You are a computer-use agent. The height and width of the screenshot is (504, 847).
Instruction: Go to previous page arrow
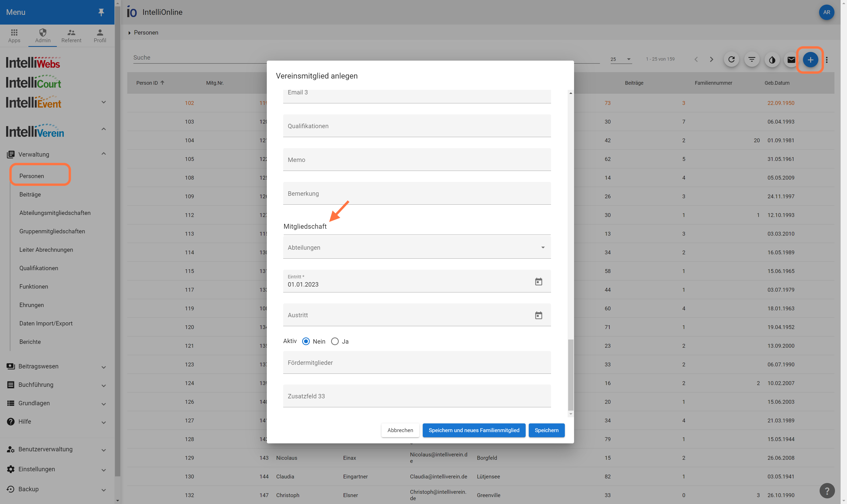click(x=696, y=59)
